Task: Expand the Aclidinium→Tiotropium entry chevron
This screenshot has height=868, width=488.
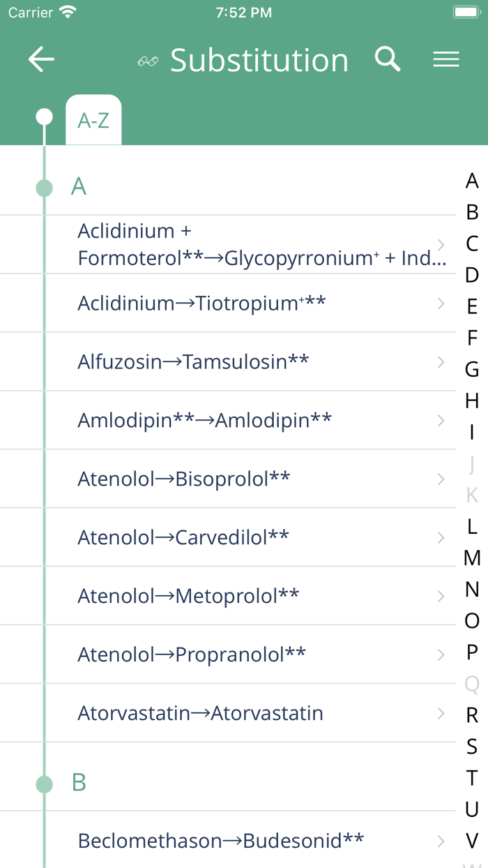Action: [x=441, y=303]
